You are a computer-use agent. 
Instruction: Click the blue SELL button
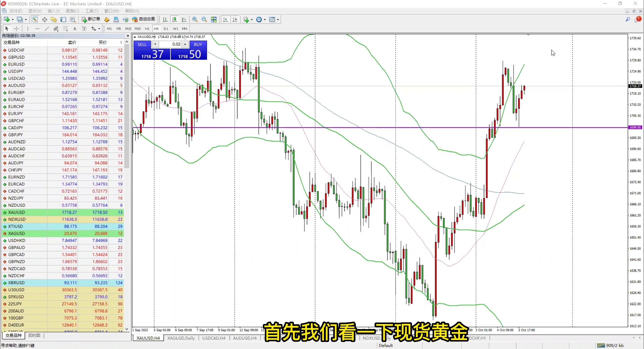point(142,44)
